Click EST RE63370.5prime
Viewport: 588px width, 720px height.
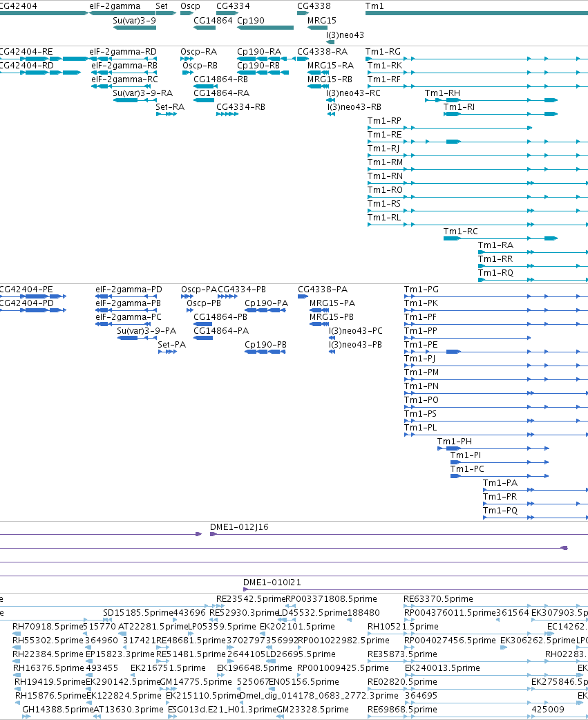(x=438, y=599)
